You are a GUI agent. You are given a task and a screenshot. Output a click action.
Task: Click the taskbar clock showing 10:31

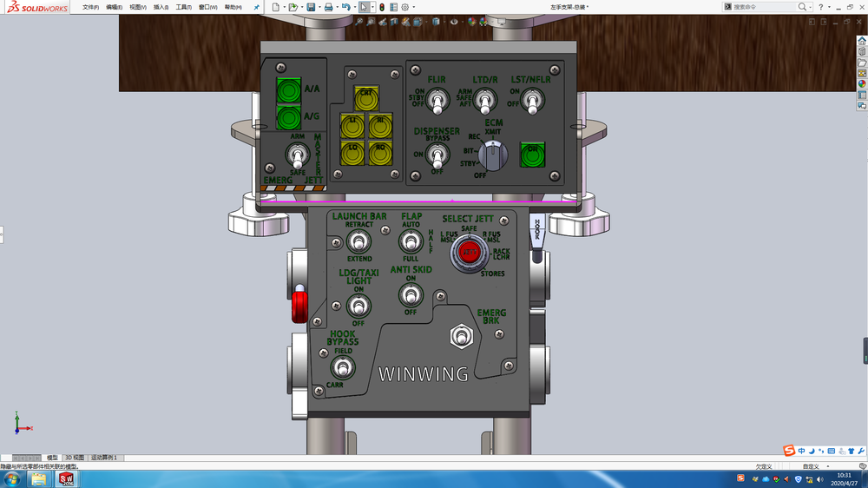coord(844,479)
